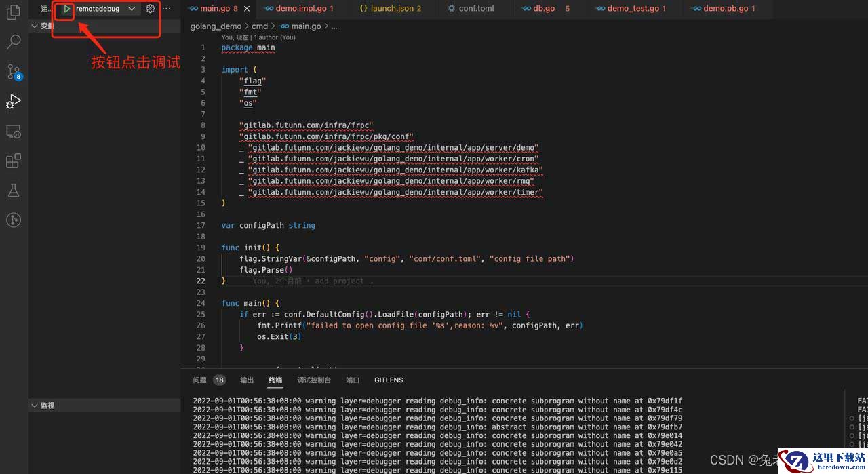868x474 pixels.
Task: Open the 调试控制台 (Debug Console) panel tab
Action: (x=314, y=380)
